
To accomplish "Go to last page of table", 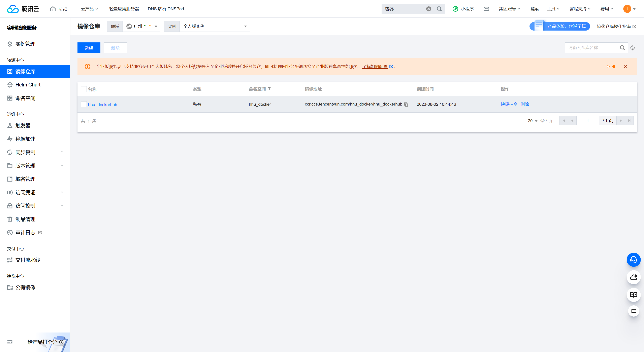I will click(x=629, y=121).
